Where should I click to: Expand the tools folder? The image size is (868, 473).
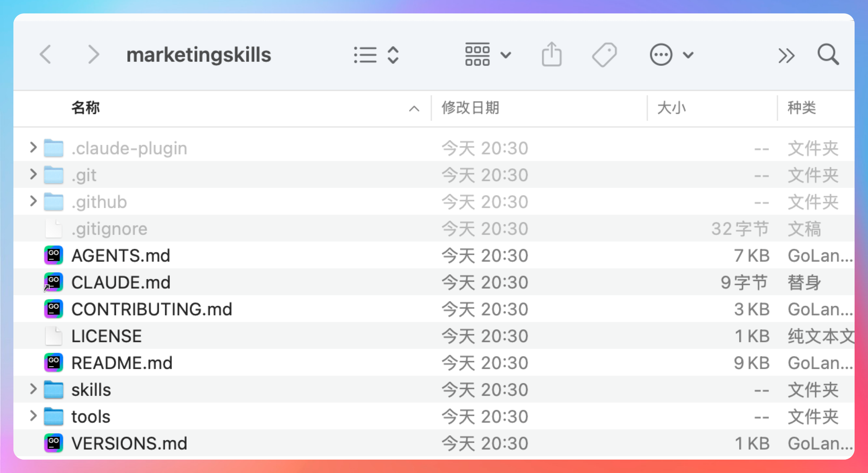pos(33,416)
